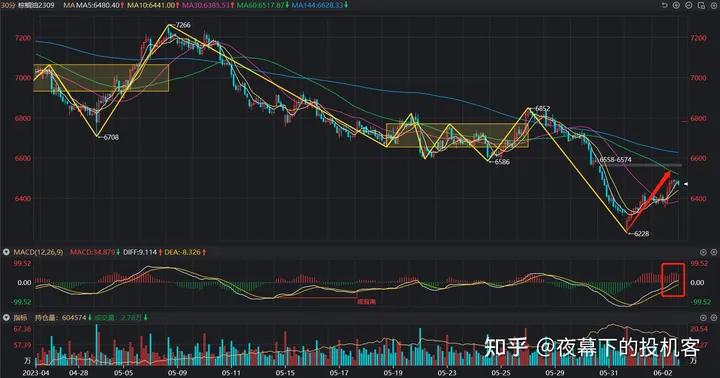
Task: Click the contract name ending 2309
Action: (x=36, y=5)
